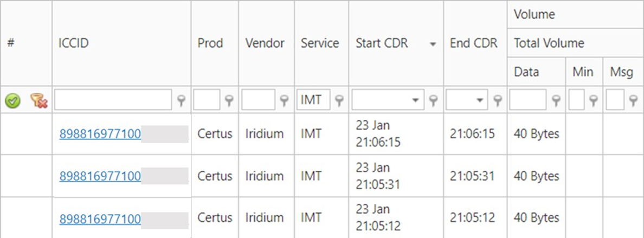Click the pin icon beside Start CDR filter
This screenshot has width=644, height=238.
coord(433,100)
